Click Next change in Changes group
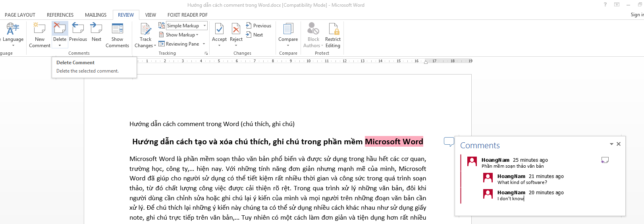The width and height of the screenshot is (644, 224). 255,35
